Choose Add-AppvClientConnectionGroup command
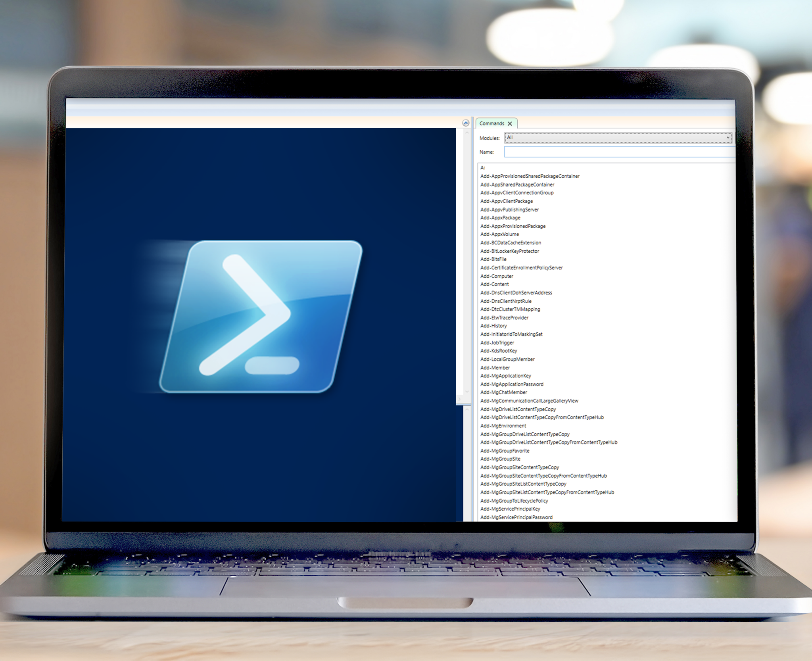The width and height of the screenshot is (812, 661). 517,193
